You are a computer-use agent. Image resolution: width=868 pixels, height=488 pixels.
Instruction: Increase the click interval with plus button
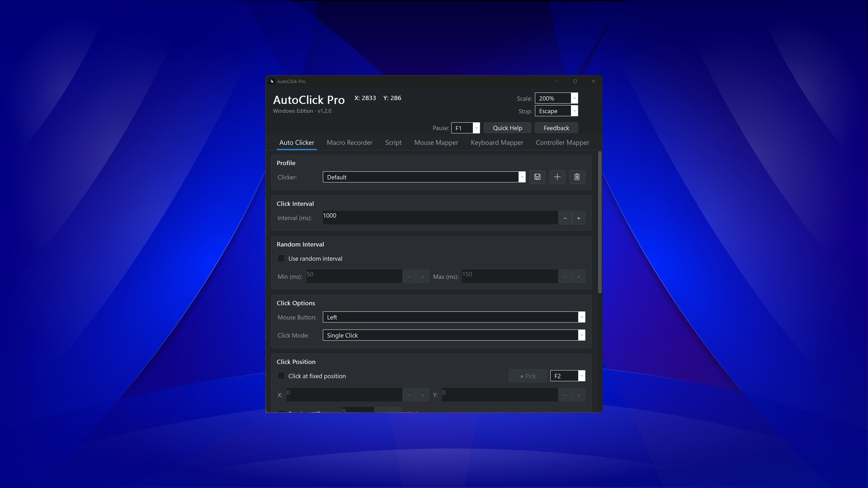579,218
